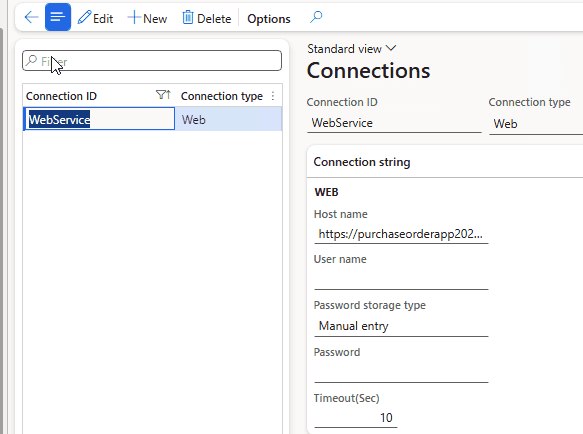
Task: Click the Connection type column header
Action: pyautogui.click(x=222, y=96)
